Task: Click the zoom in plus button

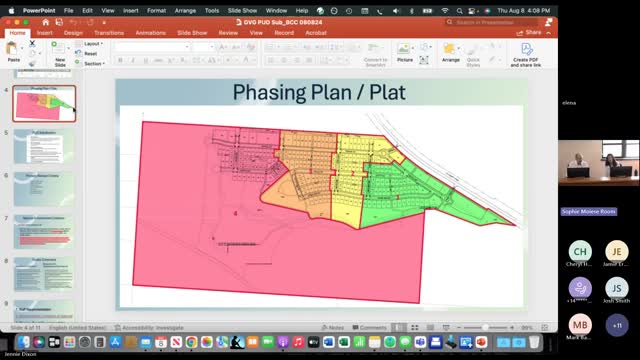Action: (512, 327)
